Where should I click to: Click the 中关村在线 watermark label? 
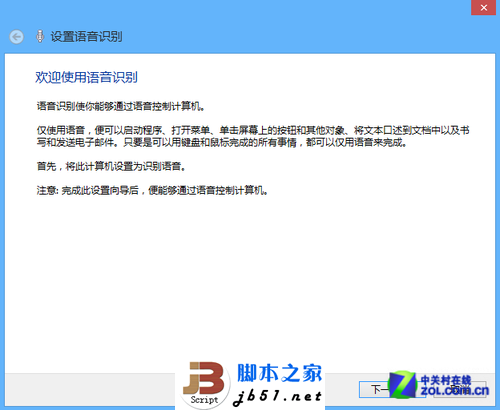point(446,380)
